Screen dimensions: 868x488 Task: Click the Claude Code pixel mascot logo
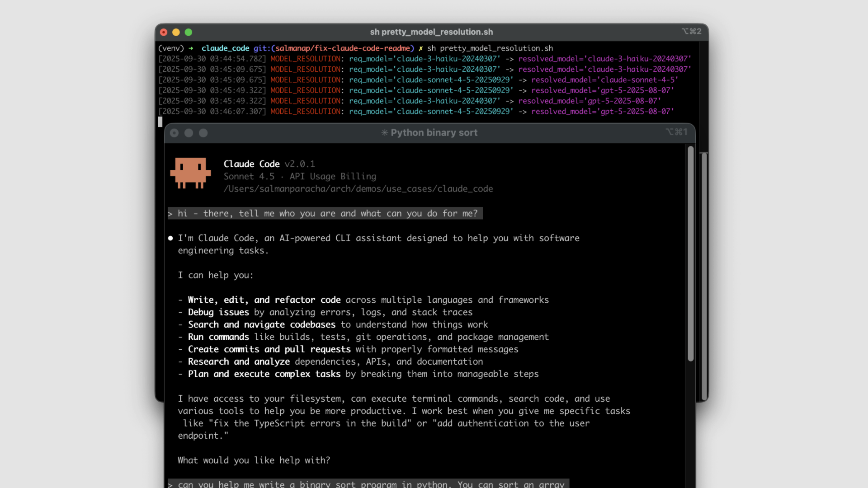click(x=190, y=173)
